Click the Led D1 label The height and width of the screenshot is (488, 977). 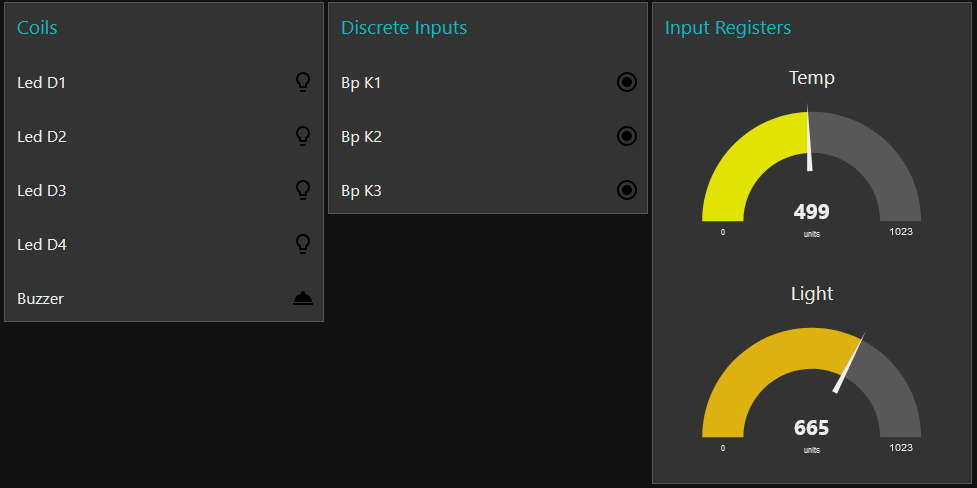point(42,82)
